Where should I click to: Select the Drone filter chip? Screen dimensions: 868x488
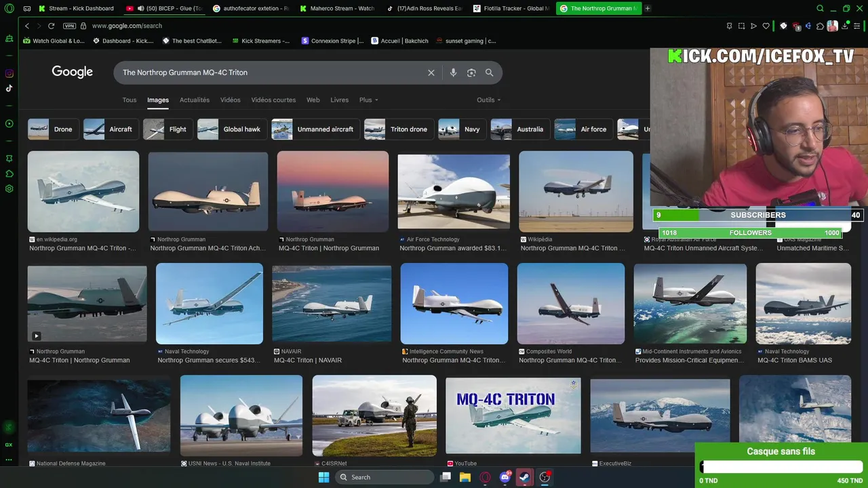pos(53,129)
